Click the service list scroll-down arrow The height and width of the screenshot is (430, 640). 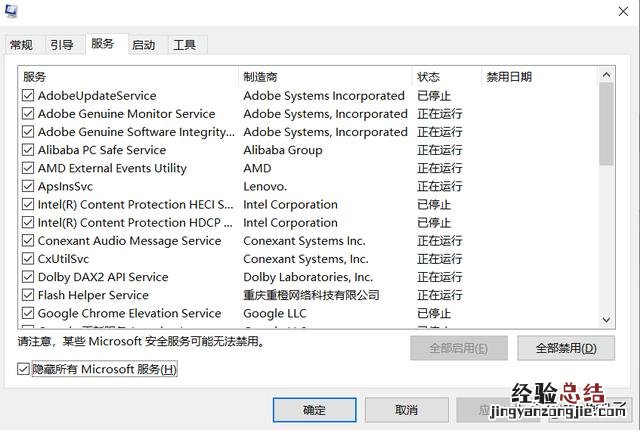point(606,319)
